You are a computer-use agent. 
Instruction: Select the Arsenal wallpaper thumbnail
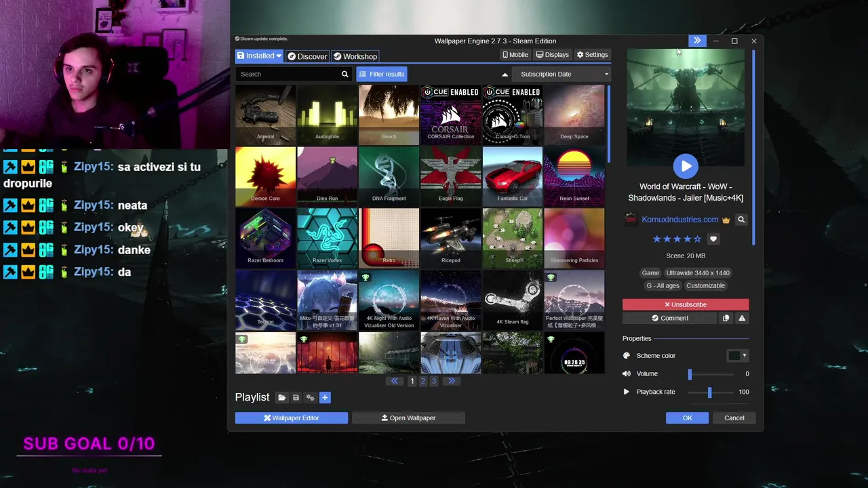tap(265, 115)
